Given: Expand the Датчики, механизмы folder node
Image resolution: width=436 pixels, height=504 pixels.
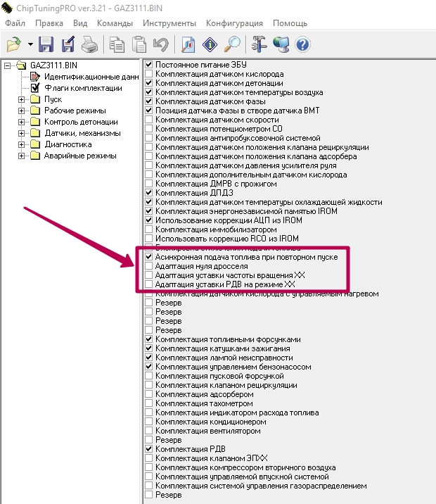Looking at the screenshot, I should click(x=21, y=133).
